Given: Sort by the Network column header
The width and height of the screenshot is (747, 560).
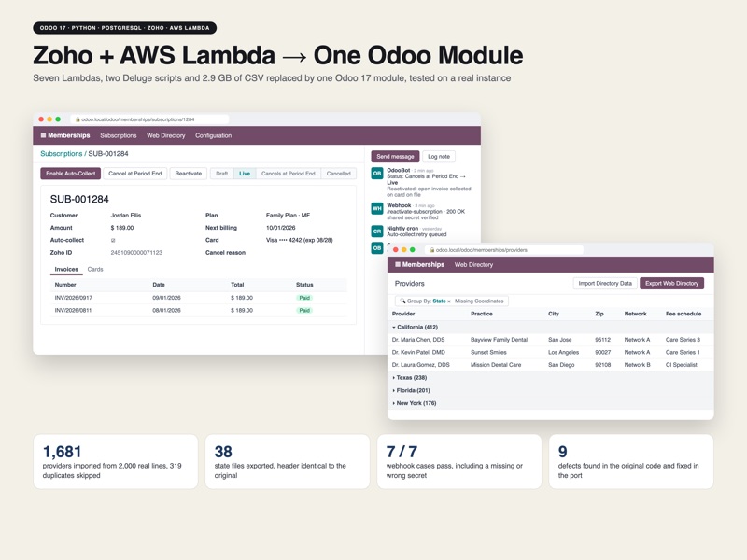Looking at the screenshot, I should 636,314.
